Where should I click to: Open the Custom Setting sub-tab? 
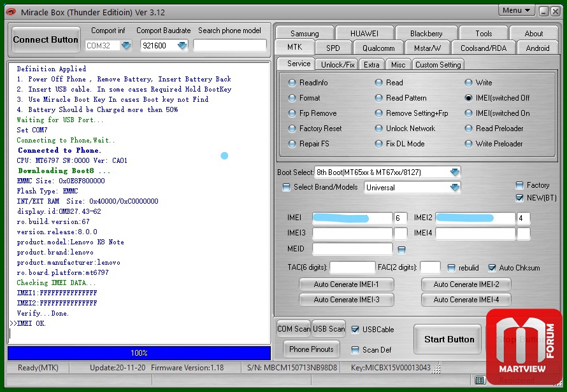438,65
